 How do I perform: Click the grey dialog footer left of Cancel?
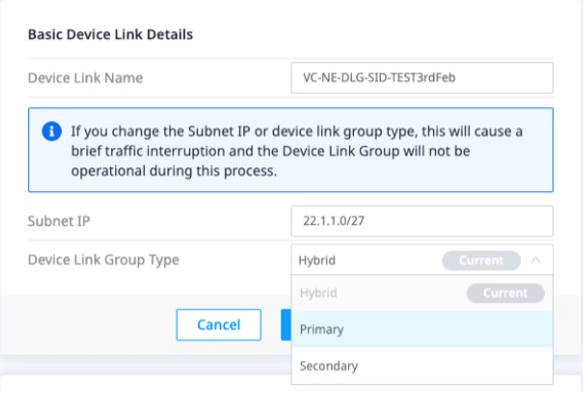point(88,325)
